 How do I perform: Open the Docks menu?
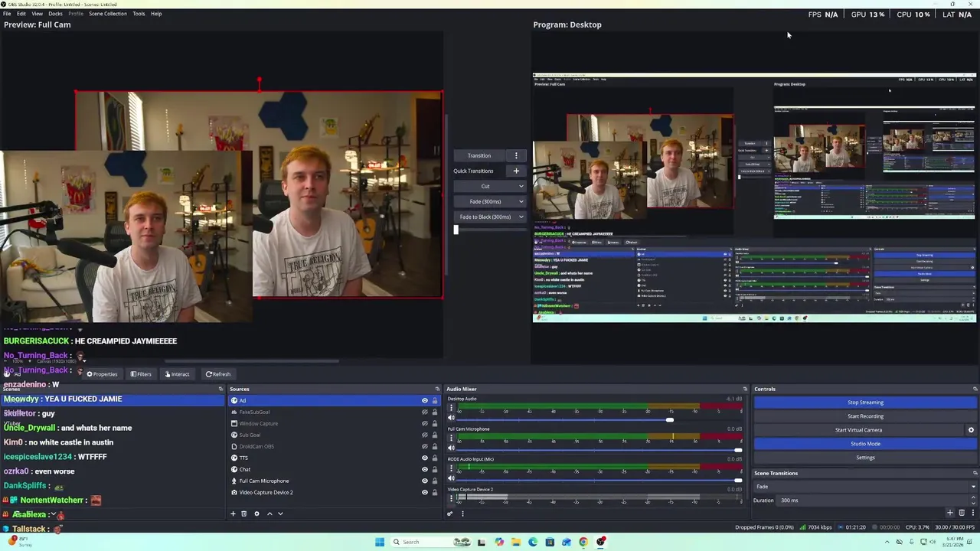55,14
